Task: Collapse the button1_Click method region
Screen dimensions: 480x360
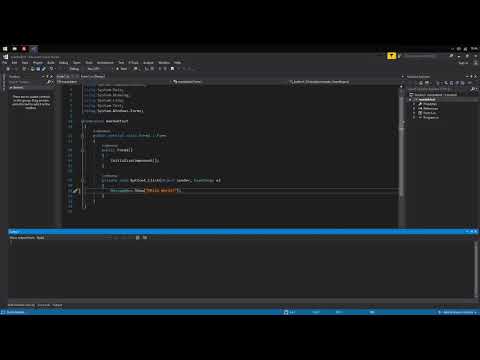Action: (x=83, y=180)
